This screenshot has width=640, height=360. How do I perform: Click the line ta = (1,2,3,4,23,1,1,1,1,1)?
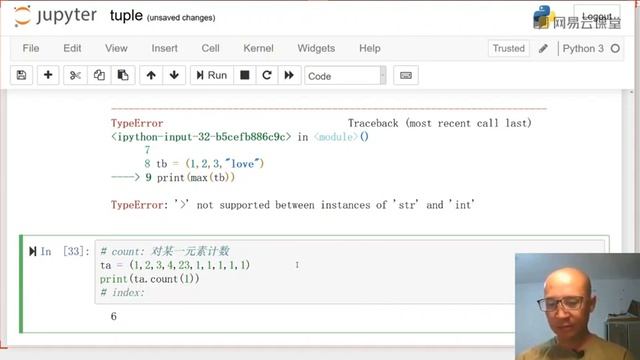[x=175, y=265]
